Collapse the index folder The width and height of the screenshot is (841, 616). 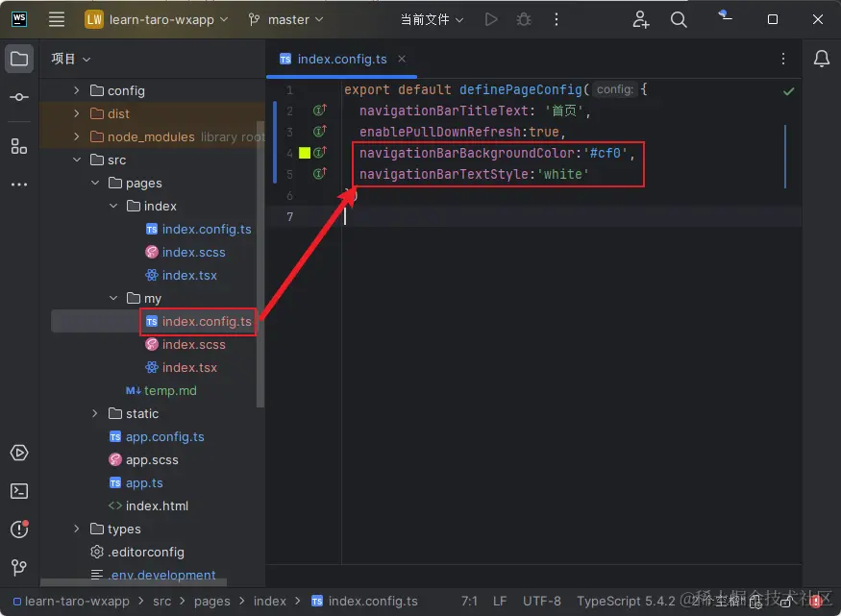click(113, 206)
